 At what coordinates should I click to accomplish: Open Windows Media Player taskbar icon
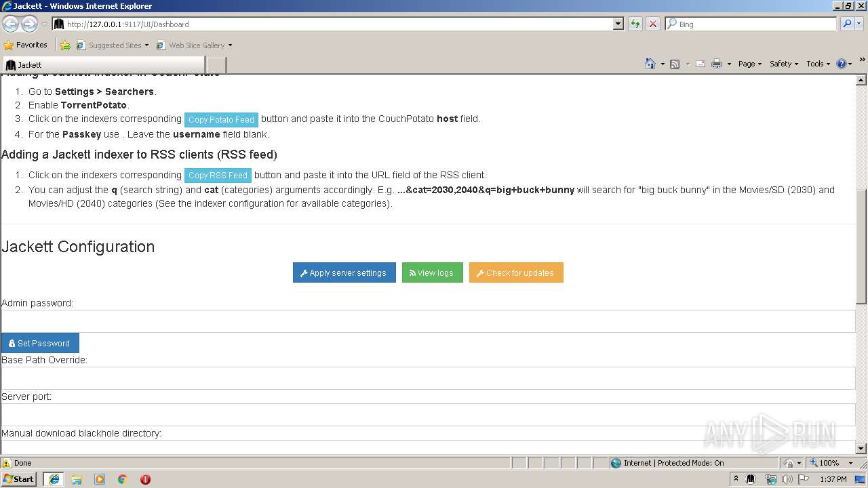[x=100, y=479]
